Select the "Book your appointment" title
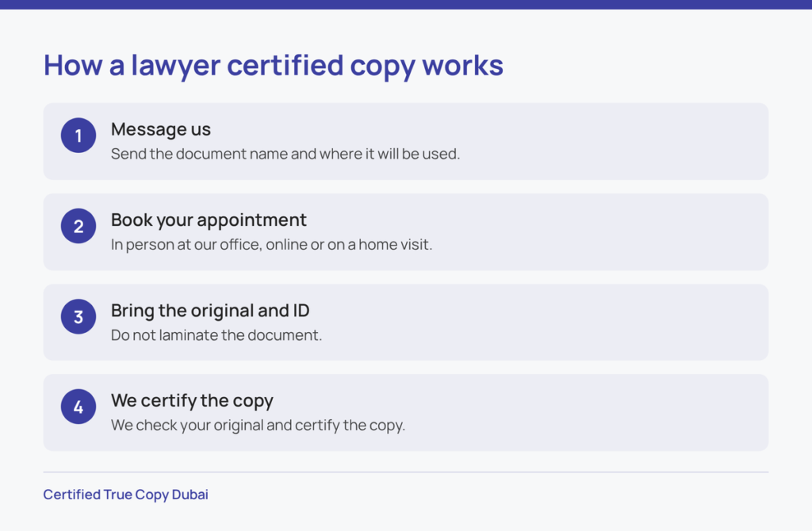The image size is (812, 531). [209, 220]
